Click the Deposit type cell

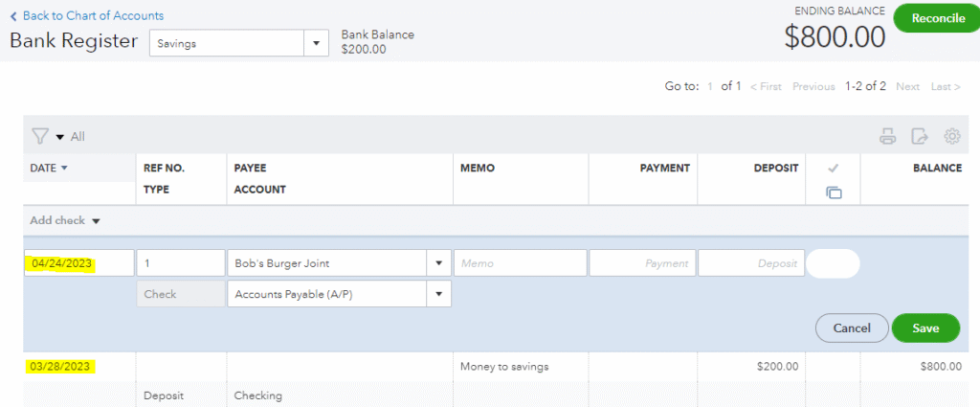coord(162,396)
